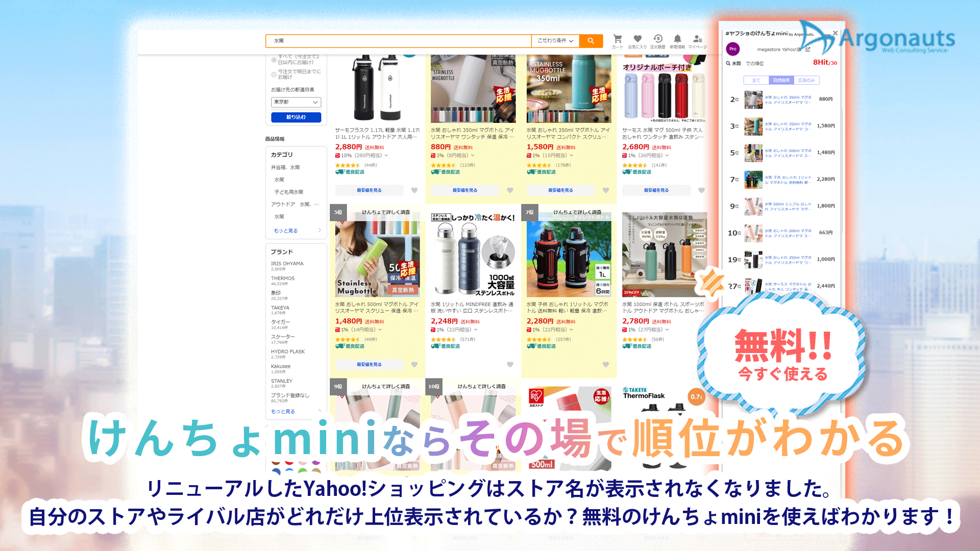Expand the 1% (27円相当) points detail
Screen dimensions: 980x551
(x=667, y=330)
